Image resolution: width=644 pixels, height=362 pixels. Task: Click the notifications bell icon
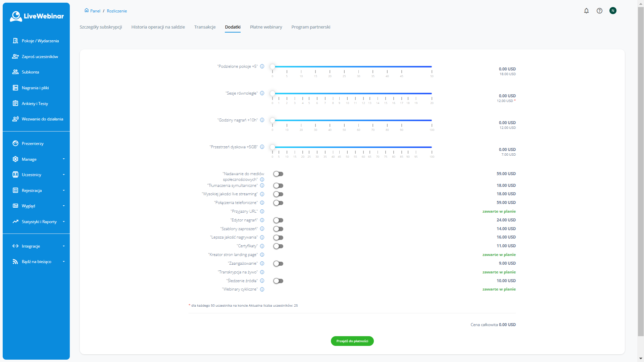(586, 11)
